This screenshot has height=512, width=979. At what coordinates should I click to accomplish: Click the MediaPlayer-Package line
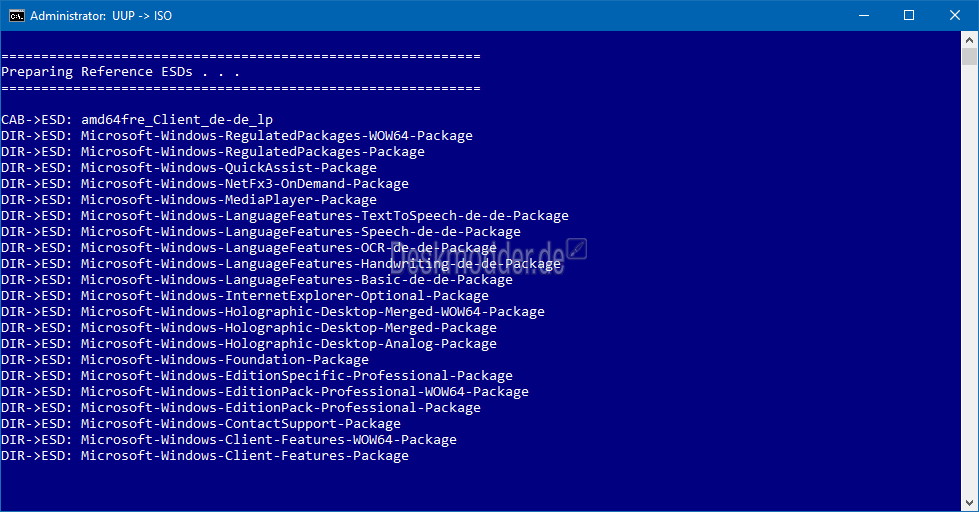189,199
